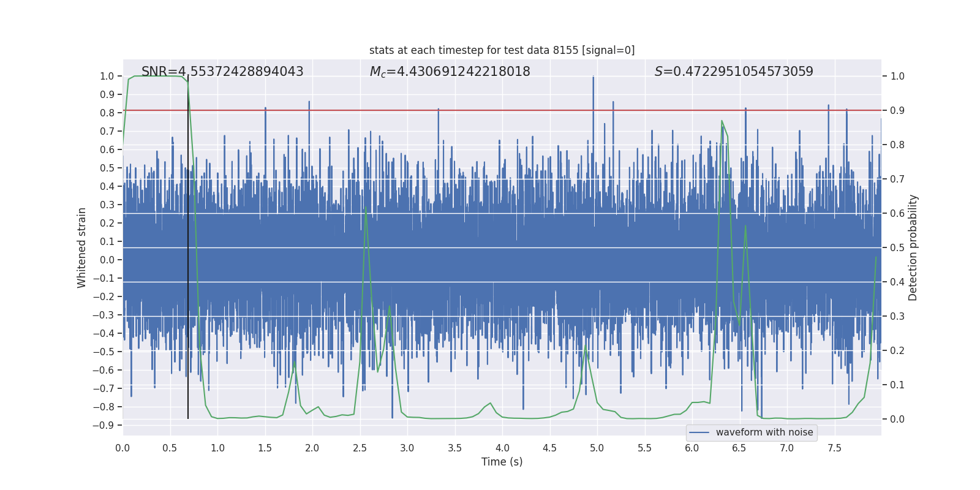Viewport: 980px width, 490px height.
Task: Click the 5.0 tick on time axis
Action: tap(597, 448)
